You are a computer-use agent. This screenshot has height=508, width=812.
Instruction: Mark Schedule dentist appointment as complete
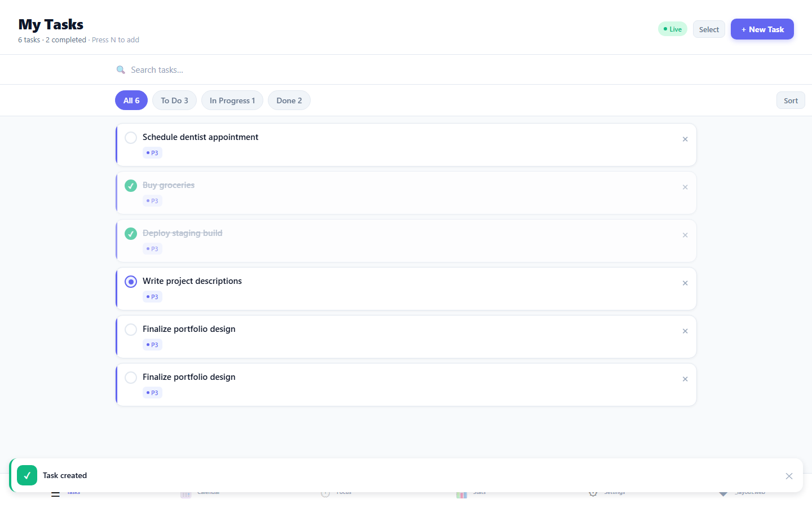click(x=131, y=138)
